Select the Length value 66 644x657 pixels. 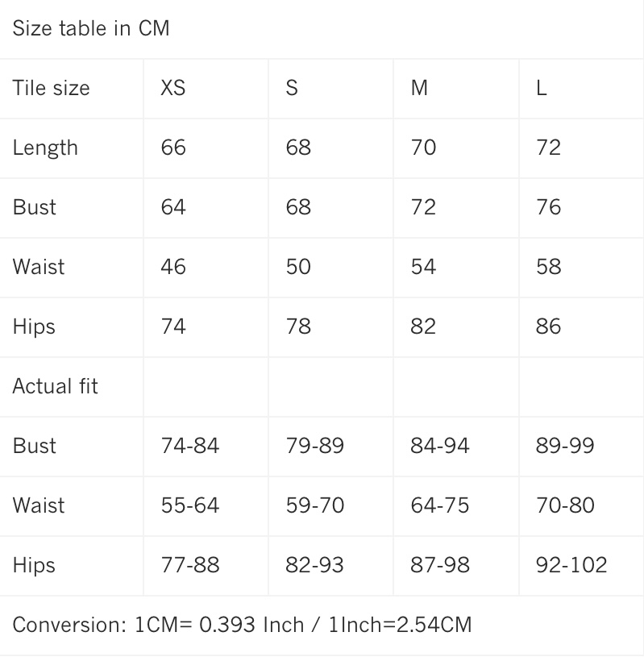(173, 148)
